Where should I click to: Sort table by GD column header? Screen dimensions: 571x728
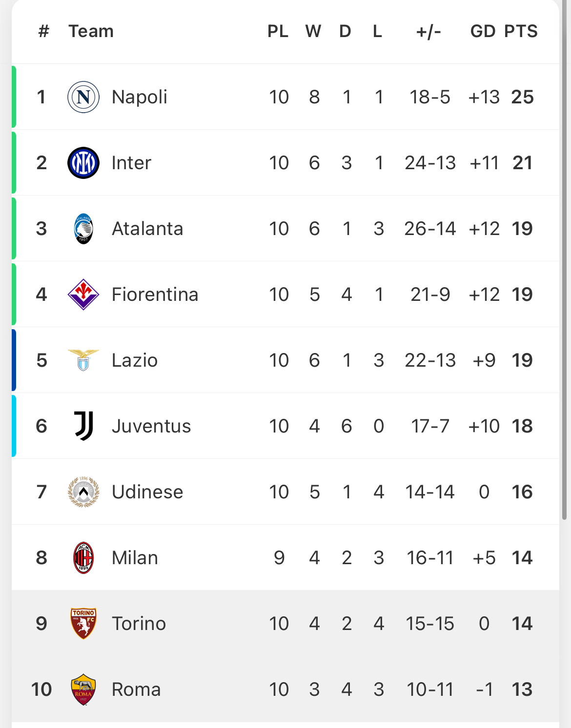[483, 31]
